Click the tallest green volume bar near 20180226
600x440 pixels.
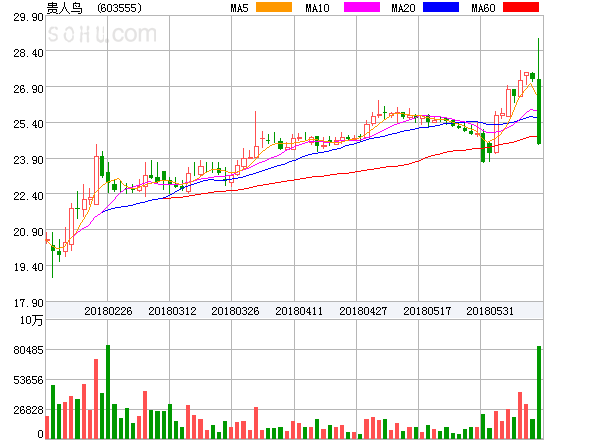point(108,392)
